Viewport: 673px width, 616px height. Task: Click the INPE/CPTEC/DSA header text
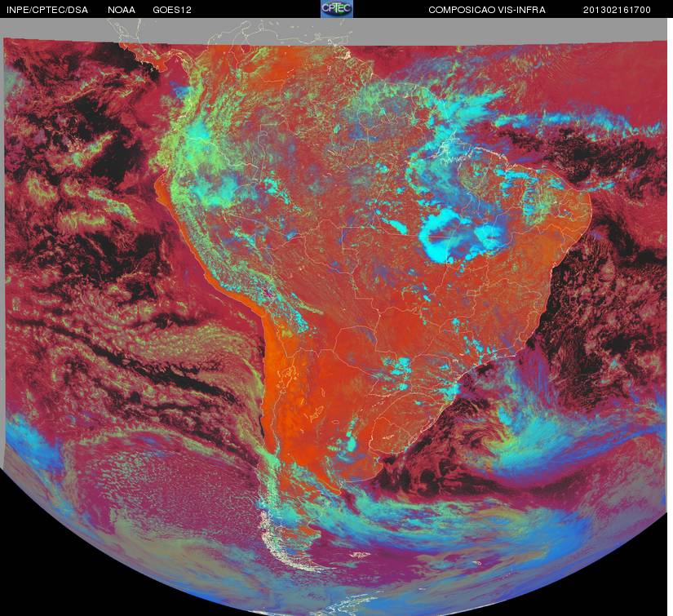pos(47,10)
